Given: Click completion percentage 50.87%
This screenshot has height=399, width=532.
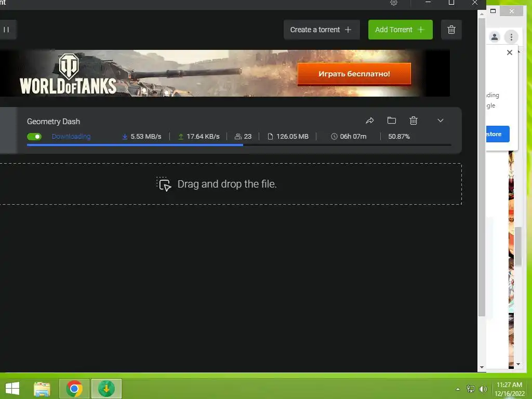Looking at the screenshot, I should pos(399,137).
